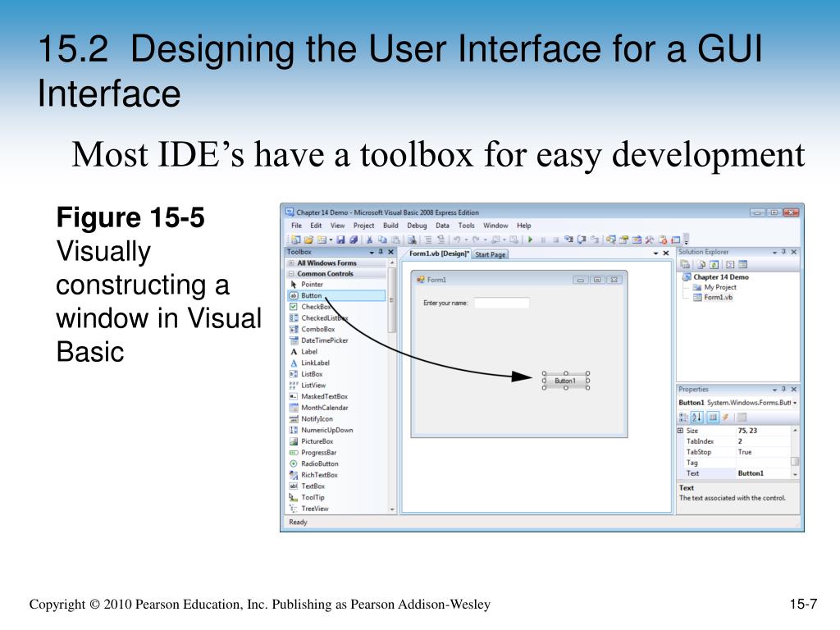Click the Copy toolbar icon
This screenshot has width=840, height=630.
[x=382, y=240]
